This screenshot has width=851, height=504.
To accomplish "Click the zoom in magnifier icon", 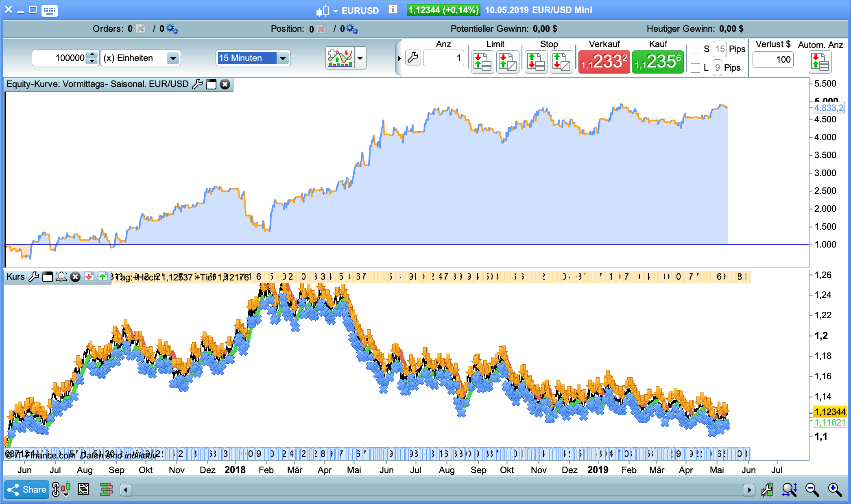I will point(835,489).
